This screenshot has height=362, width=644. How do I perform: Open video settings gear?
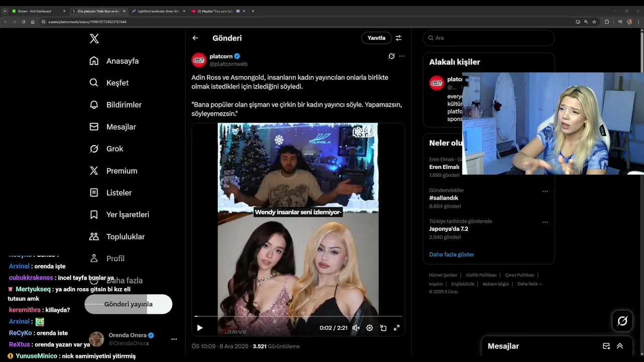click(370, 328)
